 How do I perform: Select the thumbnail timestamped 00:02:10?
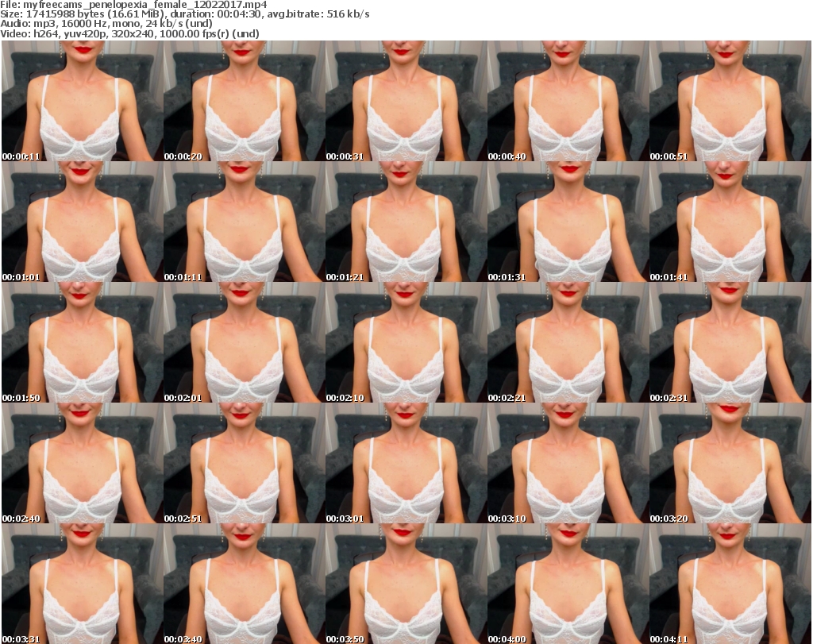tap(406, 343)
